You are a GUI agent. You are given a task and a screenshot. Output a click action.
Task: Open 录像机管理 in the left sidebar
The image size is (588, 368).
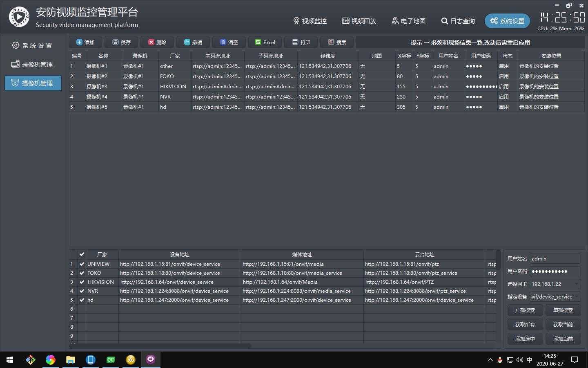[x=33, y=64]
